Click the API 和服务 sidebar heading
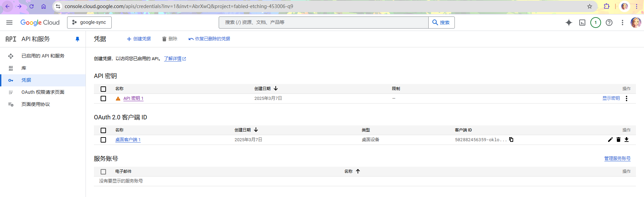 click(x=36, y=39)
